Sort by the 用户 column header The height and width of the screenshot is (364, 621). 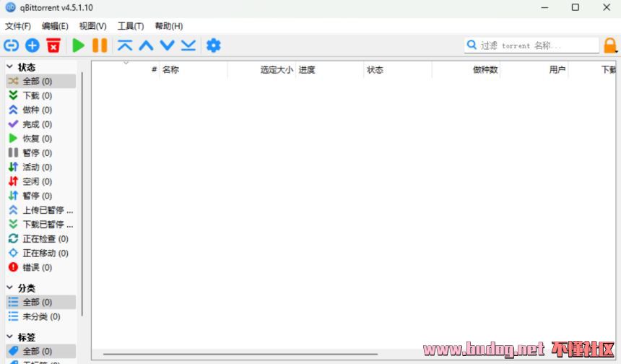pos(534,70)
